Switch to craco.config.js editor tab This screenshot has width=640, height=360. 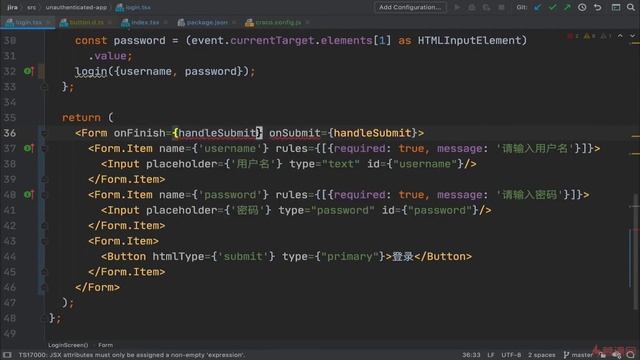pos(278,22)
